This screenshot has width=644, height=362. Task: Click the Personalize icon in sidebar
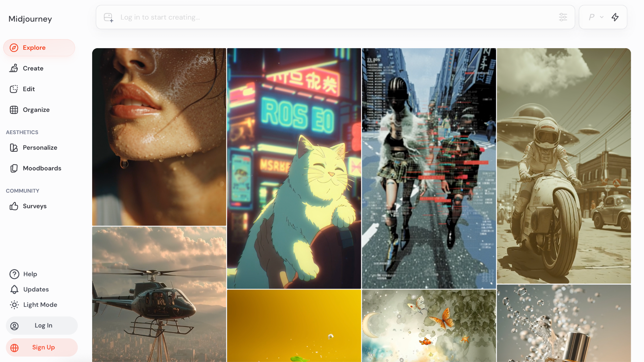[x=14, y=148]
